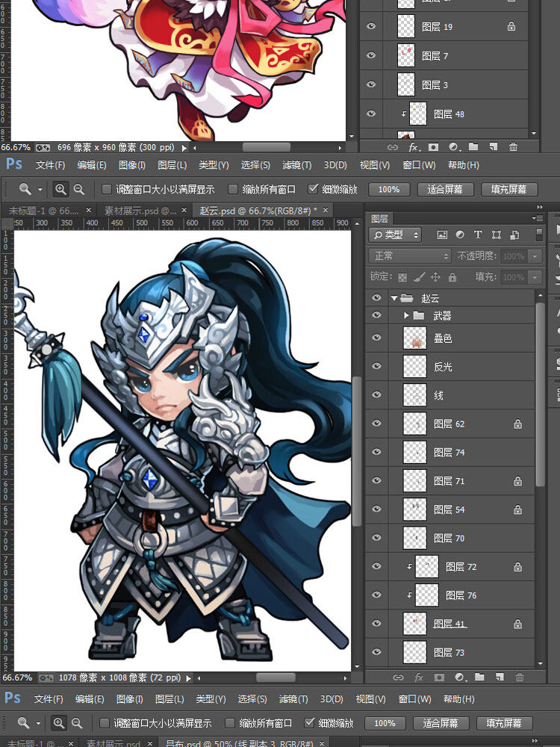
Task: Filter layers by shape layers icon
Action: pyautogui.click(x=497, y=235)
